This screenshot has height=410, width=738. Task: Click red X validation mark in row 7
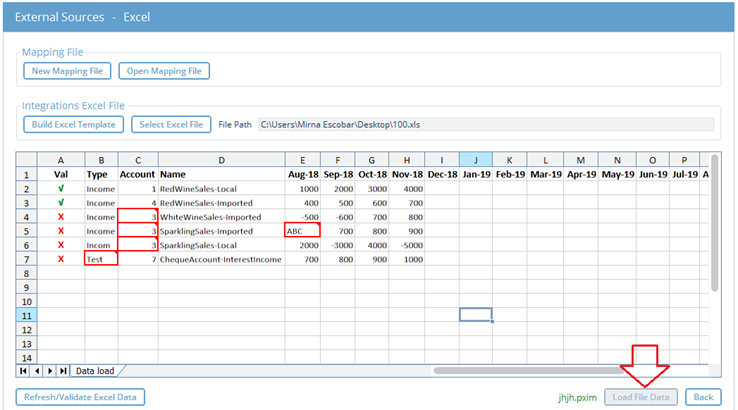pos(60,259)
